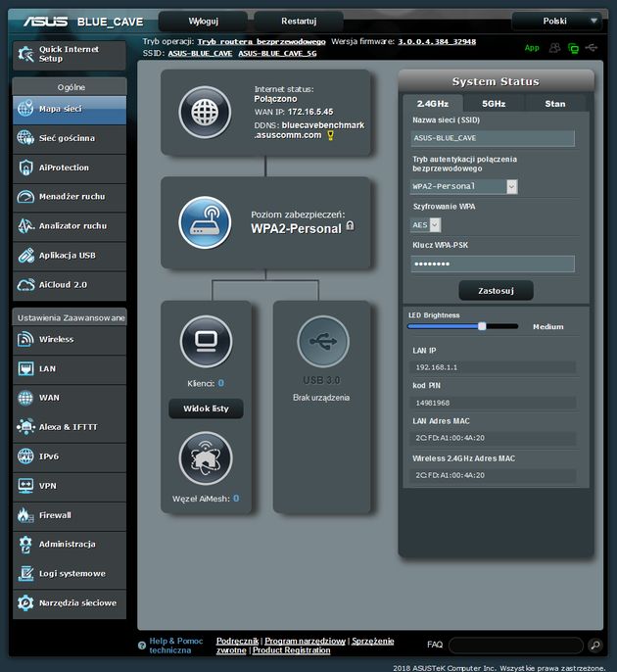Click the FAQ search input field
The width and height of the screenshot is (617, 672).
(516, 645)
